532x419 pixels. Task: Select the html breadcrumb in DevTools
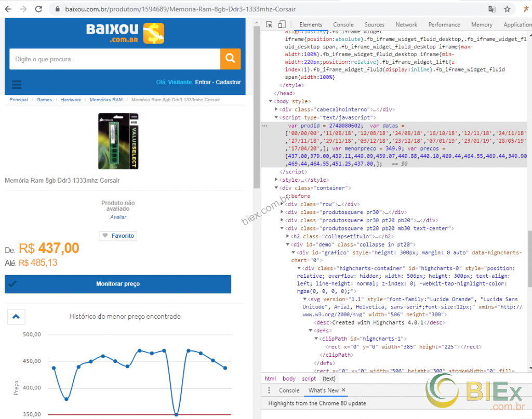click(270, 379)
